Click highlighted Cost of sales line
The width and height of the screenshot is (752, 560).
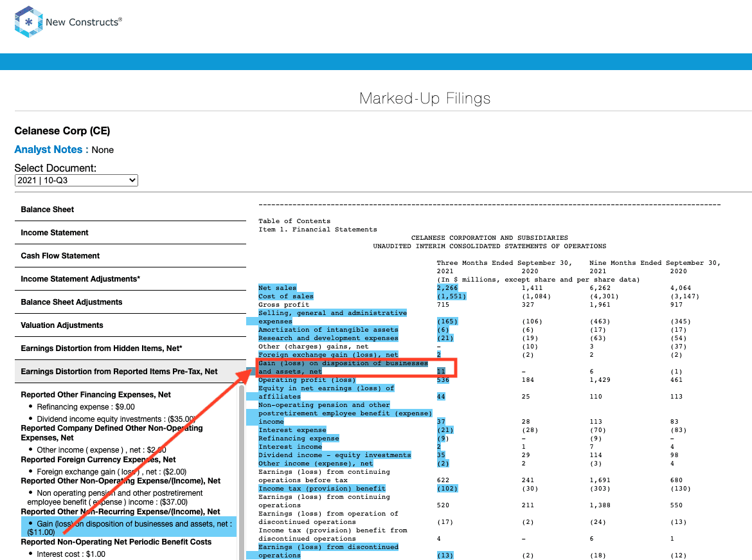(286, 296)
